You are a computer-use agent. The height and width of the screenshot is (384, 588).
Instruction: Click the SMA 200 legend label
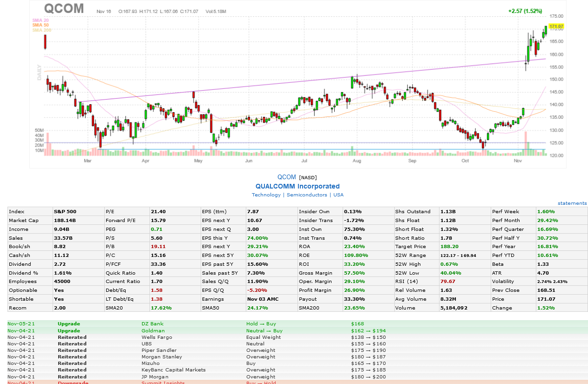pos(41,30)
